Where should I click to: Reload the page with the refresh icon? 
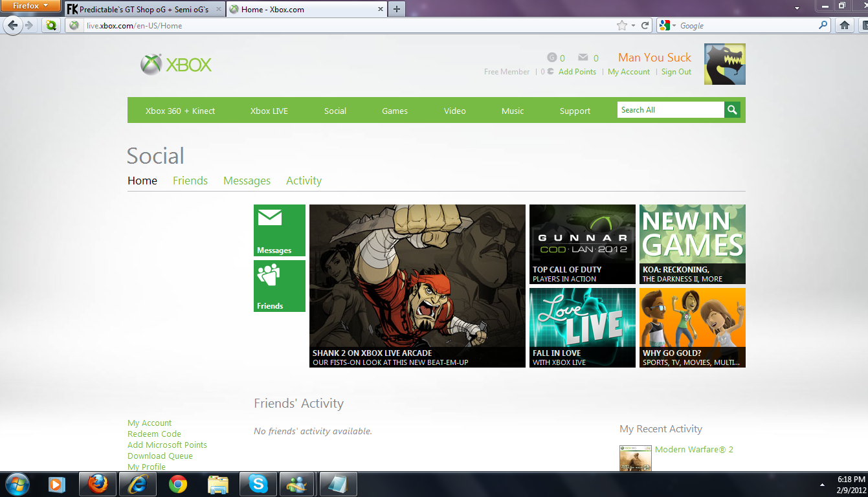[x=645, y=25]
